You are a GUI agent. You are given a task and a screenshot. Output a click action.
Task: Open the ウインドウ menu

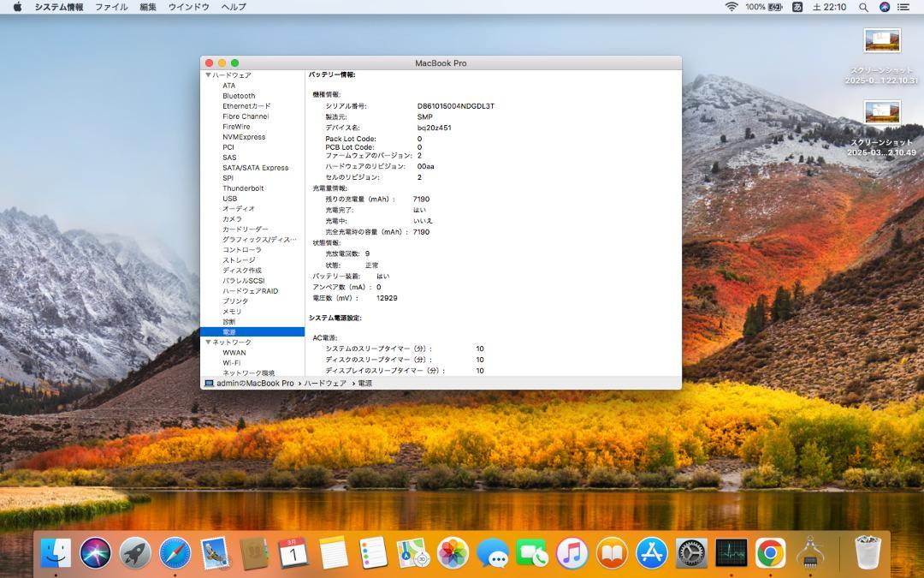tap(188, 7)
